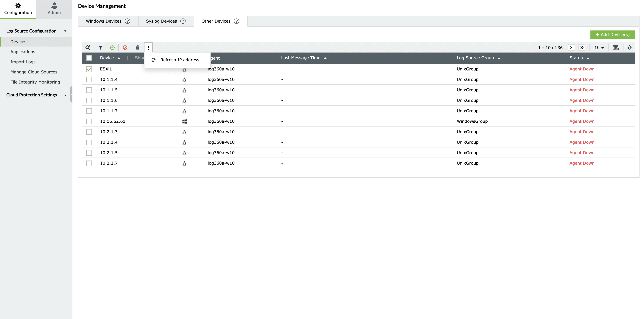Open File Integrity Monitoring link
The height and width of the screenshot is (319, 644).
35,82
